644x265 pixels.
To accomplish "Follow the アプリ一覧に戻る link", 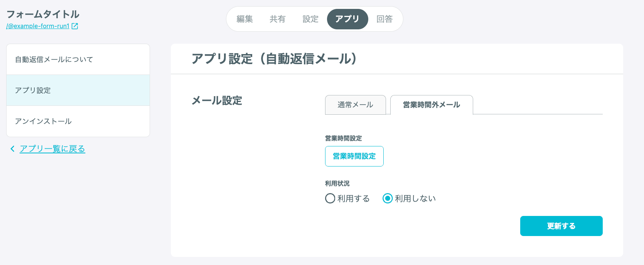I will [x=52, y=149].
